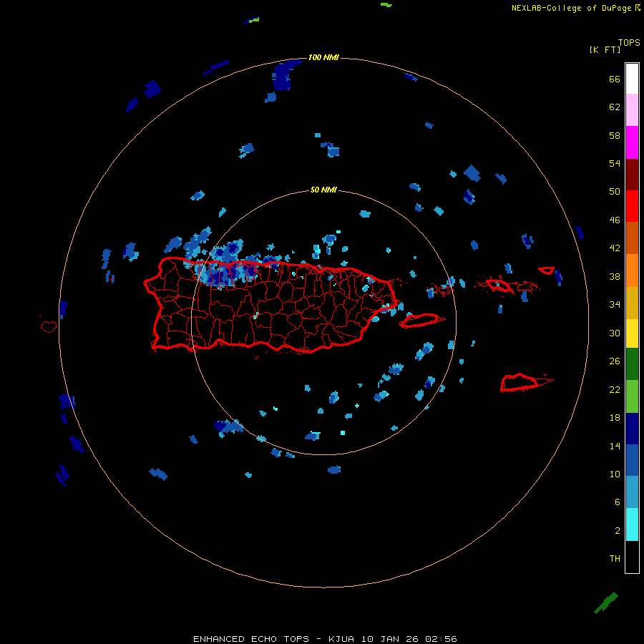
Task: Click the dark green echo streak
Action: [x=606, y=603]
